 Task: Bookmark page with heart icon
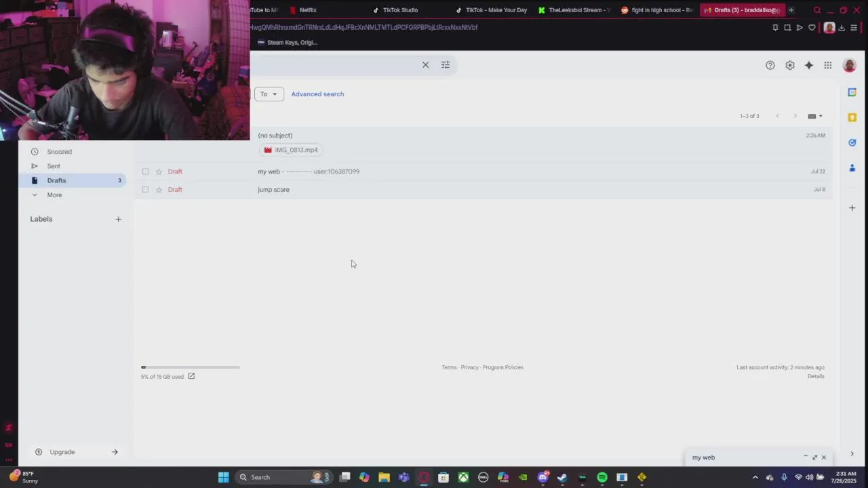tap(812, 28)
